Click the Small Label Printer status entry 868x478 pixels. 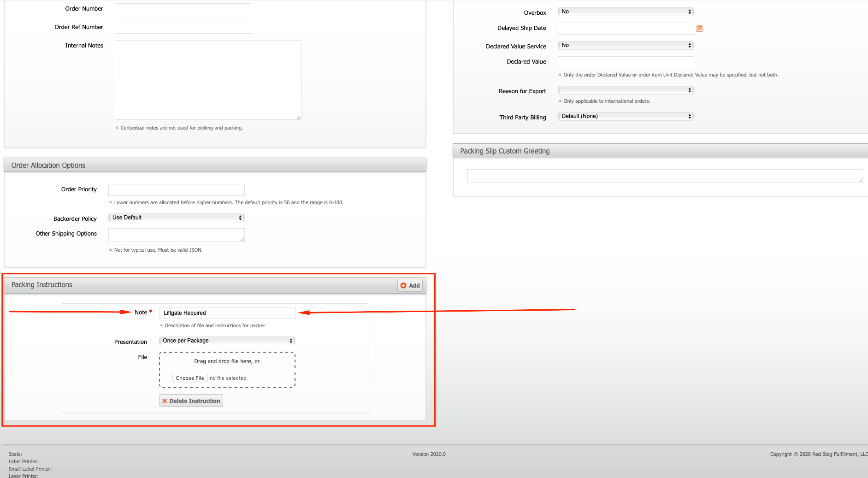tap(30, 469)
